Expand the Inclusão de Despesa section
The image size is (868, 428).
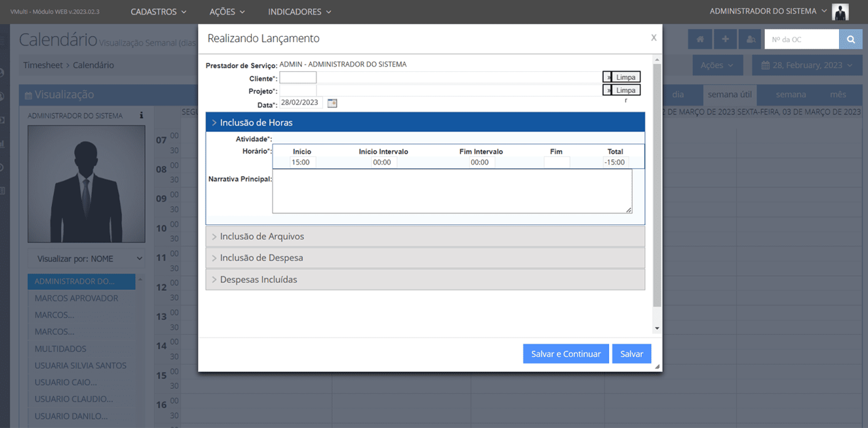pyautogui.click(x=425, y=258)
